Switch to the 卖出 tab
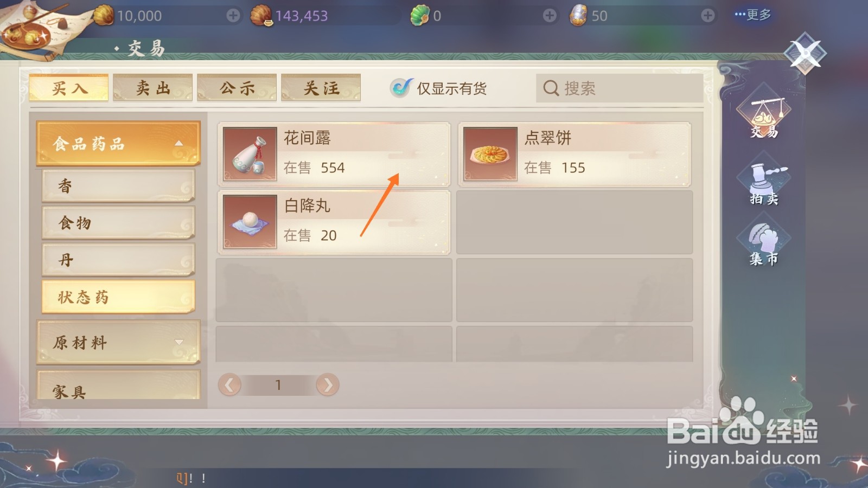 153,88
